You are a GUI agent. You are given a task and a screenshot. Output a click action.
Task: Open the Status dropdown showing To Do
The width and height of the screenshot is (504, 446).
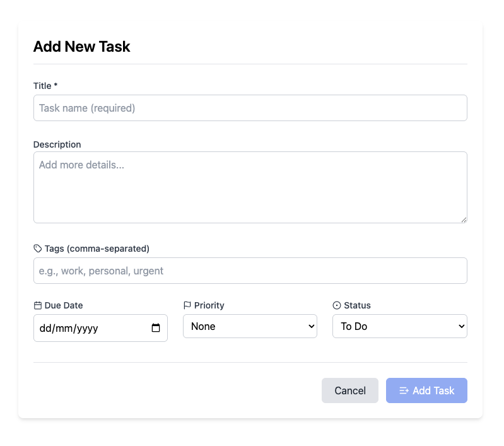point(400,326)
